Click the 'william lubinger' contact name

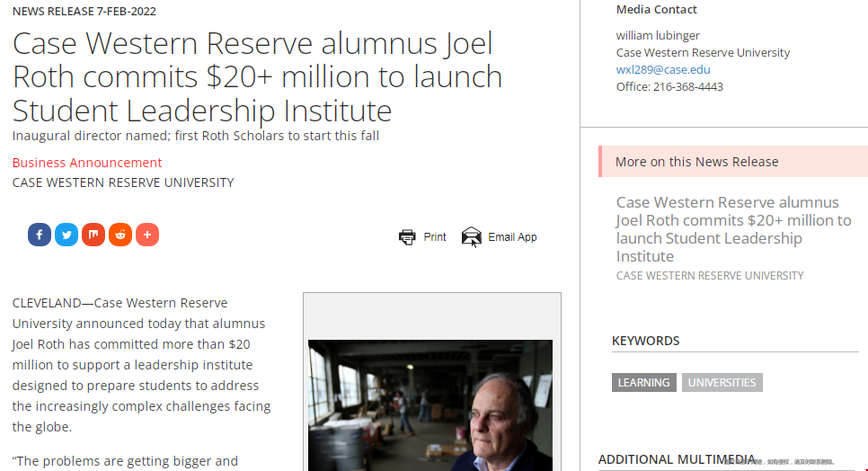(658, 35)
